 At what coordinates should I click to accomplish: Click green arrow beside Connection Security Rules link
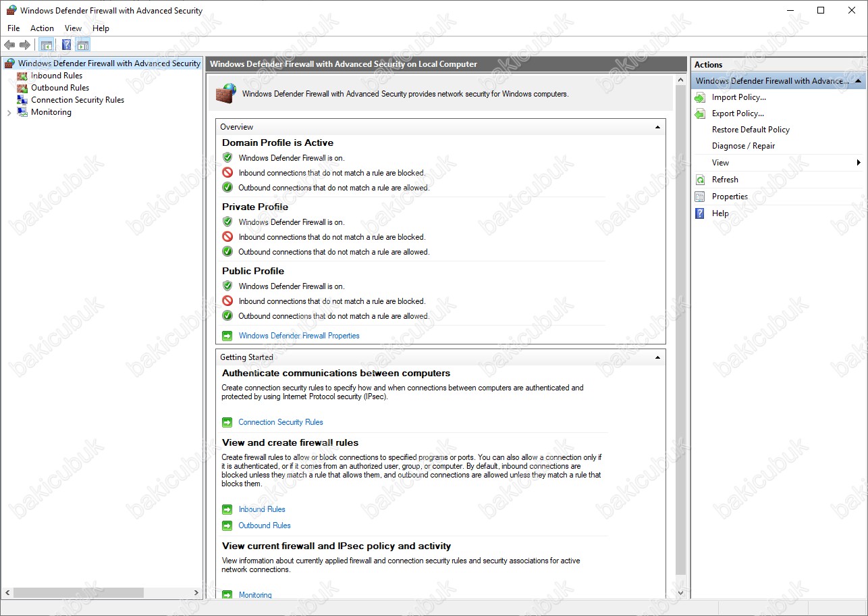tap(227, 422)
